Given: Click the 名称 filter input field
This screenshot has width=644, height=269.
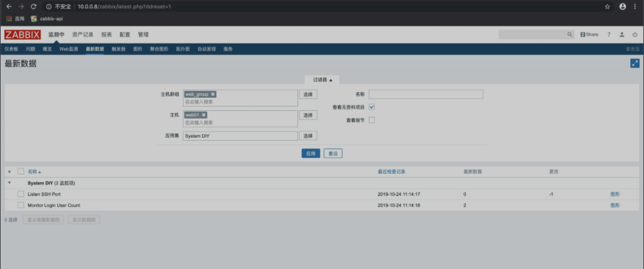Looking at the screenshot, I should tap(426, 94).
